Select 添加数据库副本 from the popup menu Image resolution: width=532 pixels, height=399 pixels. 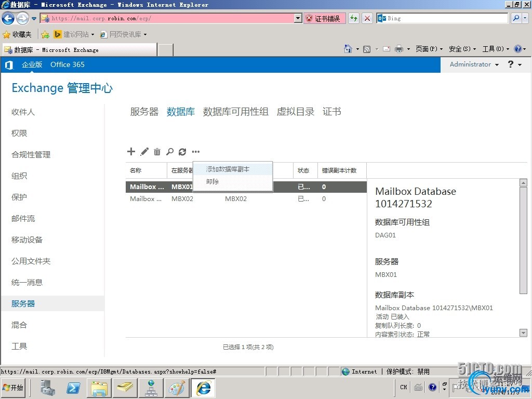(x=233, y=169)
